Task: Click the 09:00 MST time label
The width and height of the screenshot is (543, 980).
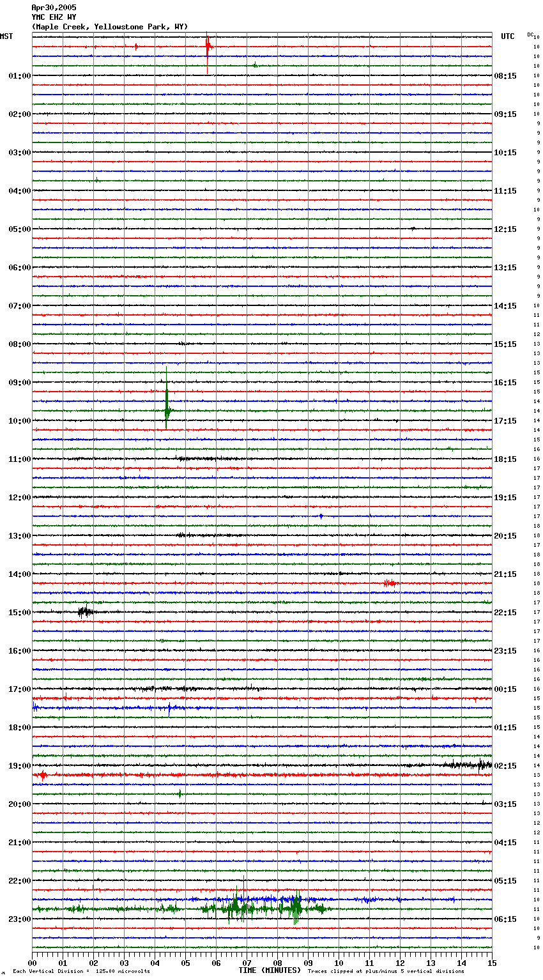Action: [20, 383]
